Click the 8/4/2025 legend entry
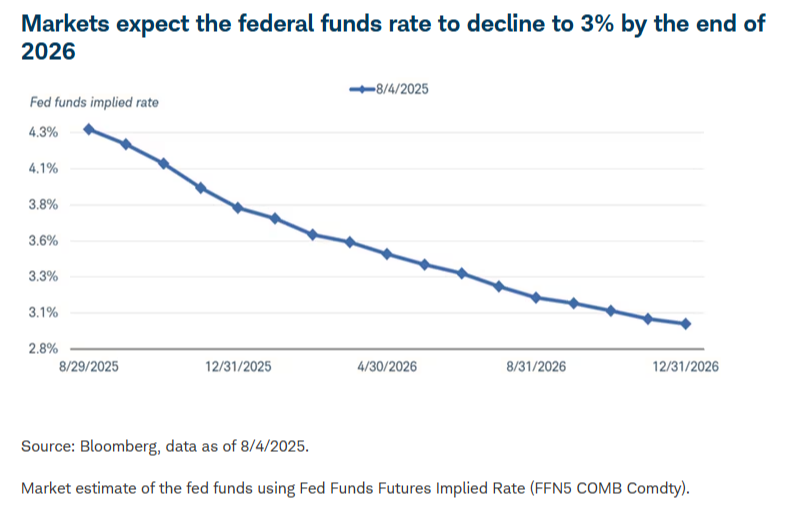 coord(389,89)
